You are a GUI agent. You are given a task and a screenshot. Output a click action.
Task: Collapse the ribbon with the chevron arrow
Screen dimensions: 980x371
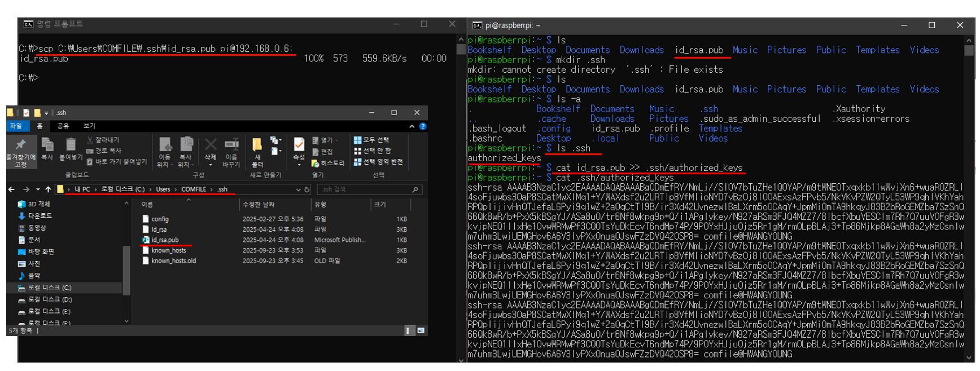tap(412, 126)
